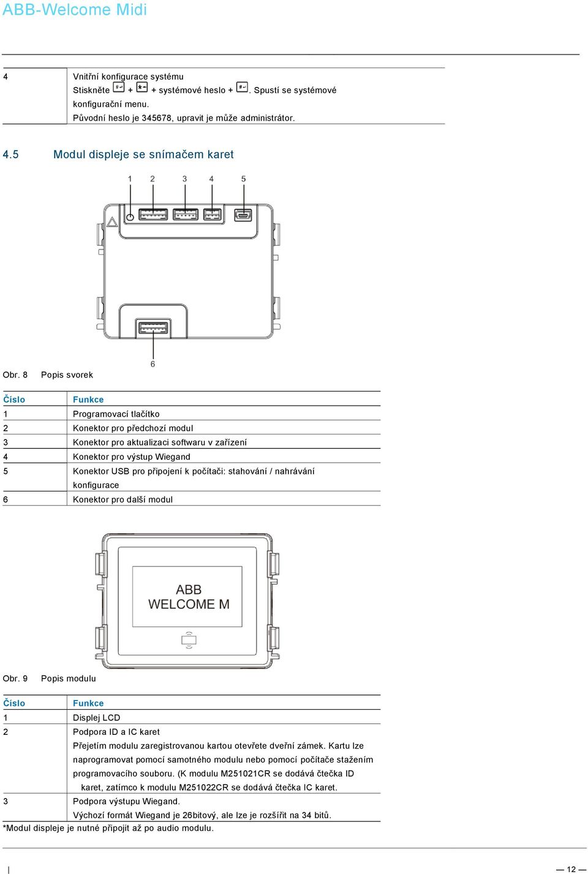Click the warning triangle symbol on the module diagram
Viewport: 588px width, 874px height.
pyautogui.click(x=112, y=222)
